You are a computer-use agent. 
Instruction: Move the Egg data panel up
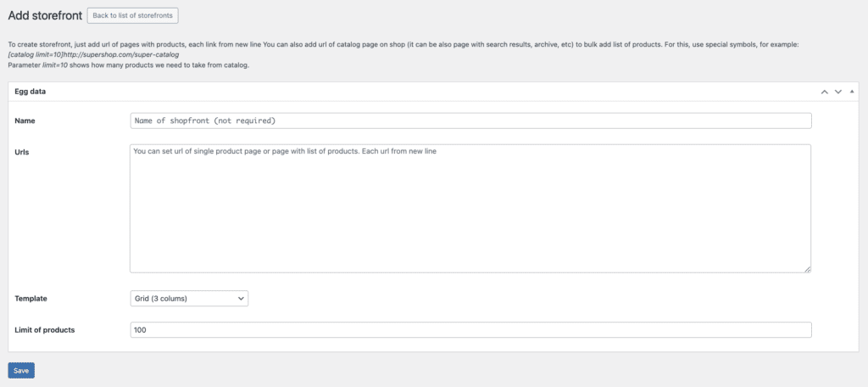823,91
